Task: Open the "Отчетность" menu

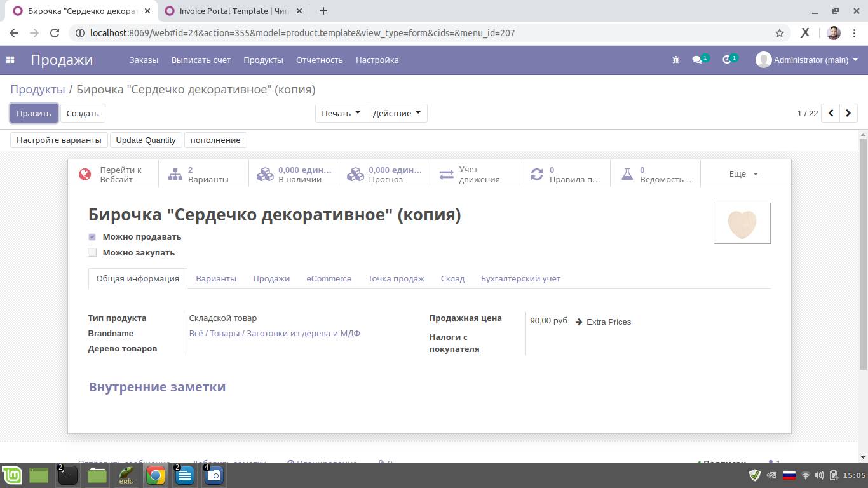Action: (319, 60)
